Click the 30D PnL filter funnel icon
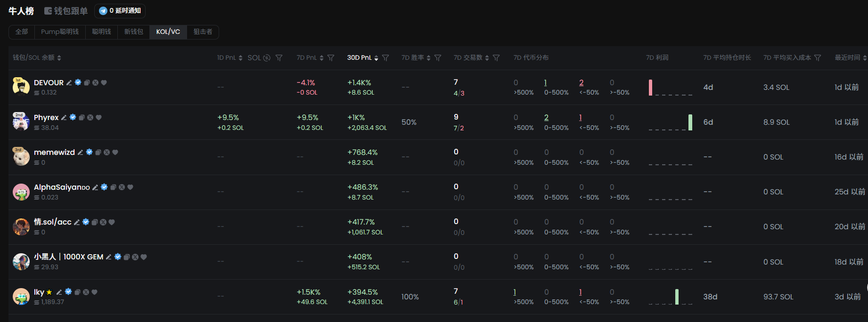This screenshot has width=868, height=322. pyautogui.click(x=385, y=58)
